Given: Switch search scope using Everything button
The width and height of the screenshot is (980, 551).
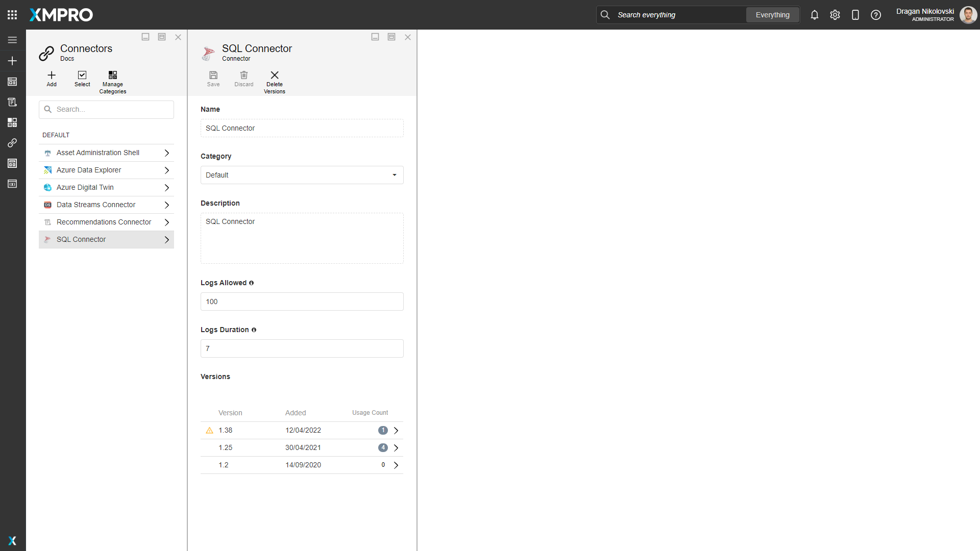Looking at the screenshot, I should [772, 15].
